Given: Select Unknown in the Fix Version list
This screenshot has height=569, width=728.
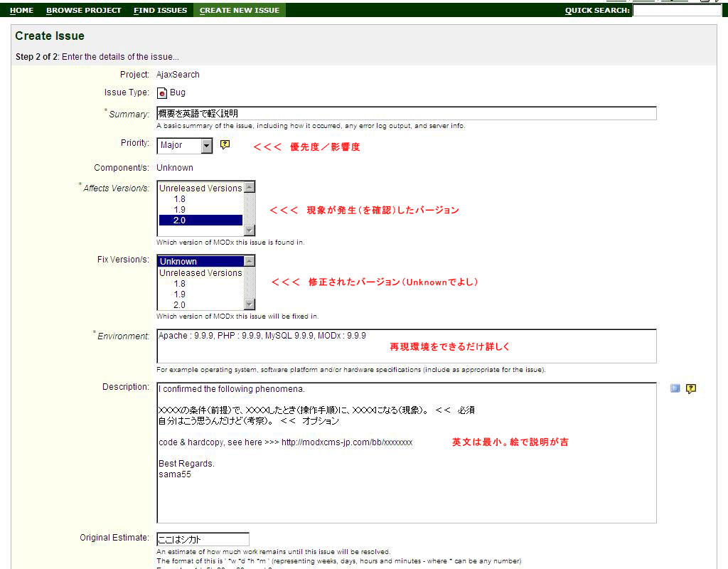Looking at the screenshot, I should [178, 262].
